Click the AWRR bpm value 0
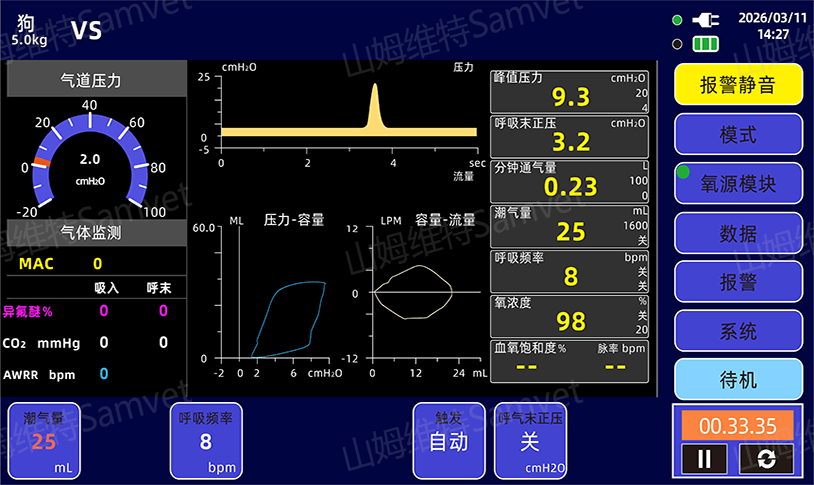814x485 pixels. click(104, 374)
